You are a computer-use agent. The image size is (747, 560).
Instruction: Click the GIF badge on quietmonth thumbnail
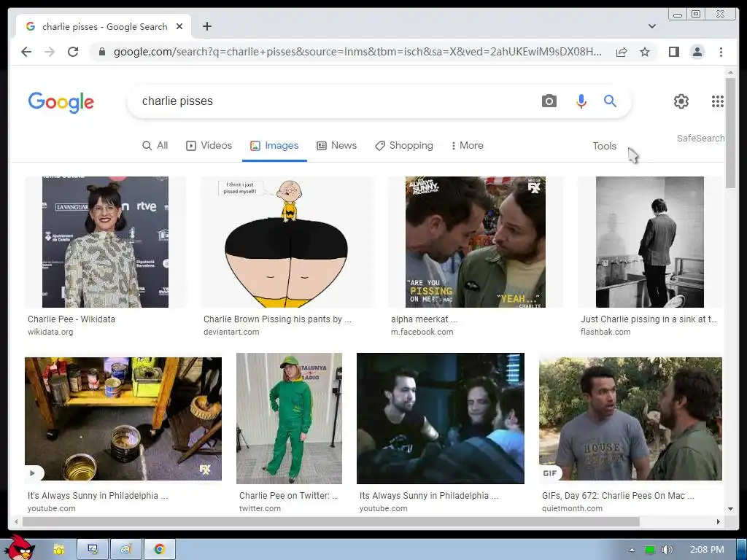point(550,472)
